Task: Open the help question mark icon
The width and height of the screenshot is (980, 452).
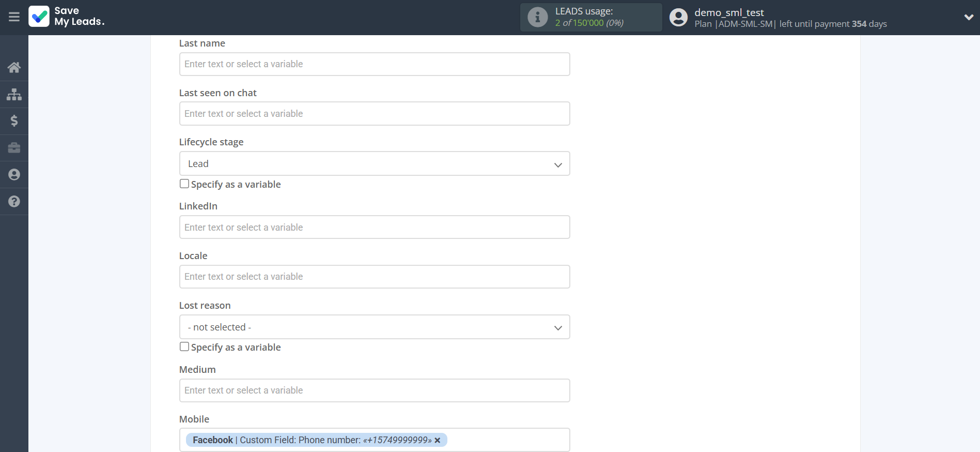Action: tap(14, 202)
